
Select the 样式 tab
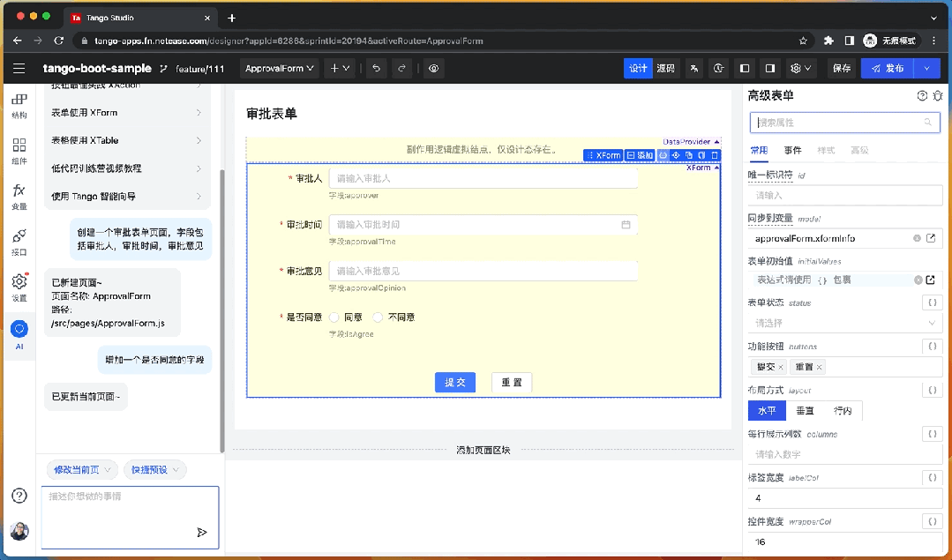tap(826, 151)
